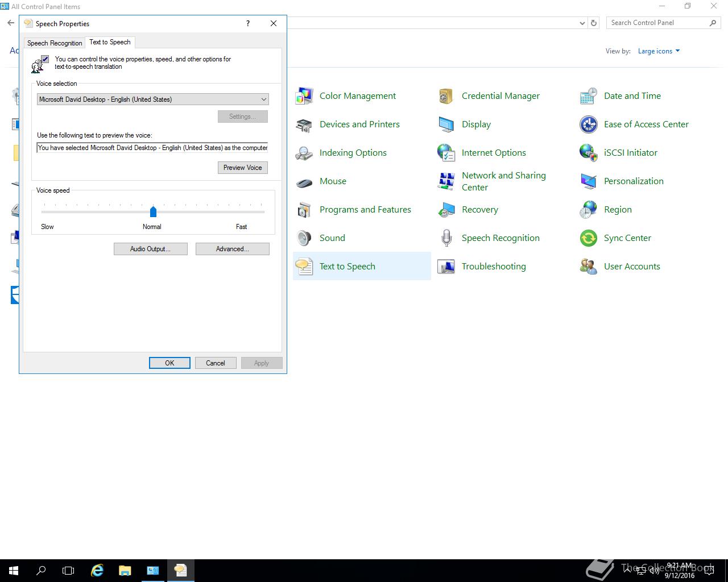Open the Region globe icon
The height and width of the screenshot is (582, 728).
[x=589, y=210]
